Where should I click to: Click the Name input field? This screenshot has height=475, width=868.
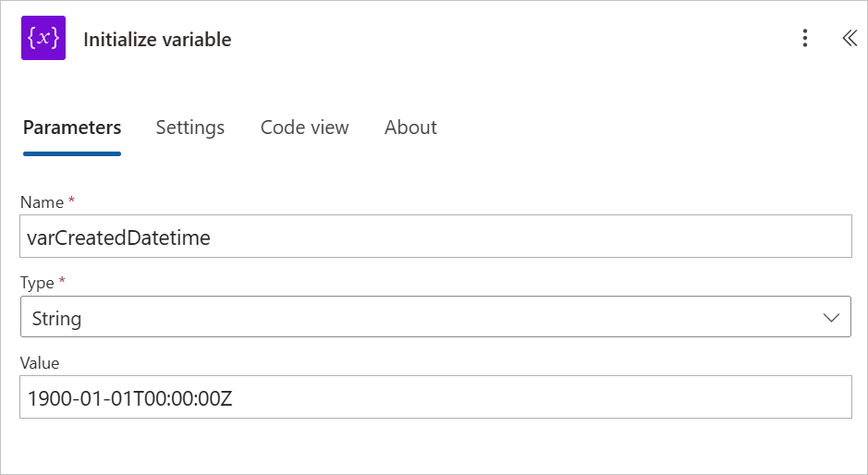[x=434, y=237]
